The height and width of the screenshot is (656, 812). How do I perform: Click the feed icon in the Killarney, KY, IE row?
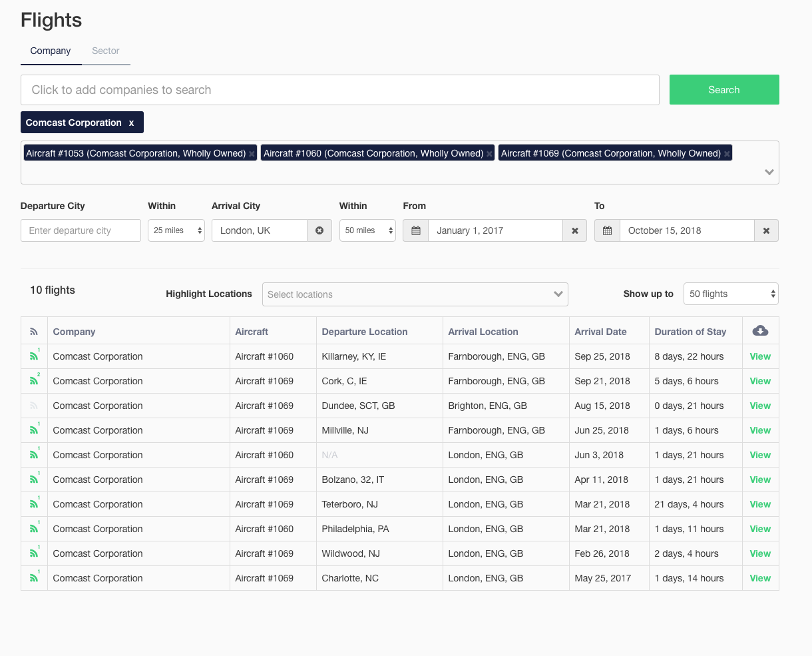(x=34, y=356)
